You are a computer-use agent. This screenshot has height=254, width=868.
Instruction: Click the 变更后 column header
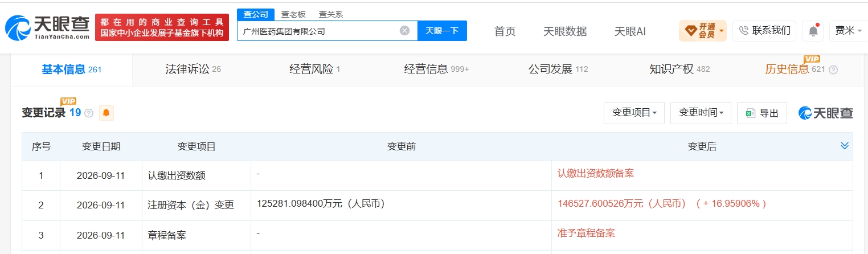pyautogui.click(x=702, y=146)
